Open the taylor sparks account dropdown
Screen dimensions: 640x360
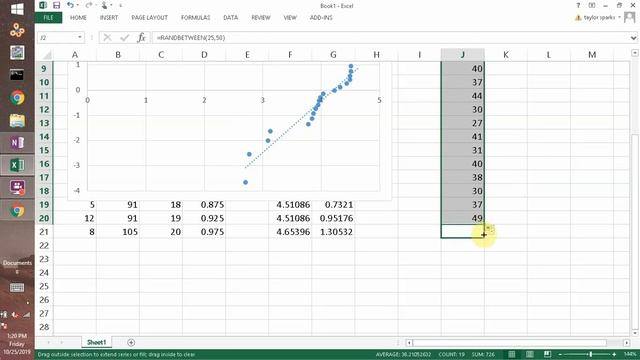[x=620, y=18]
